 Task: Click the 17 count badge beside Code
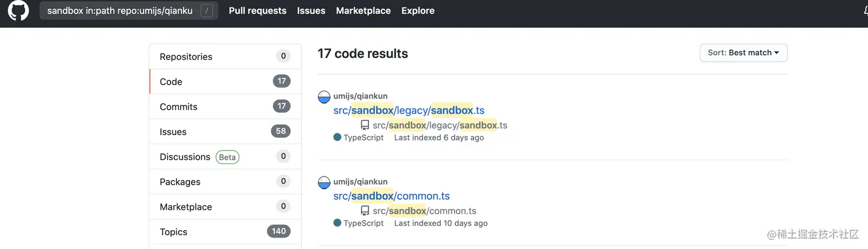pos(282,82)
